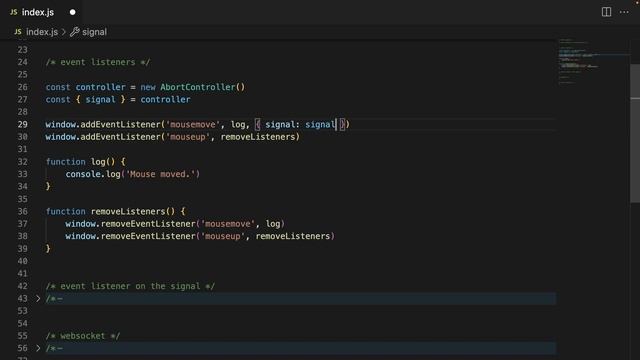
Task: Open the index.js breadcrumb
Action: pos(42,32)
